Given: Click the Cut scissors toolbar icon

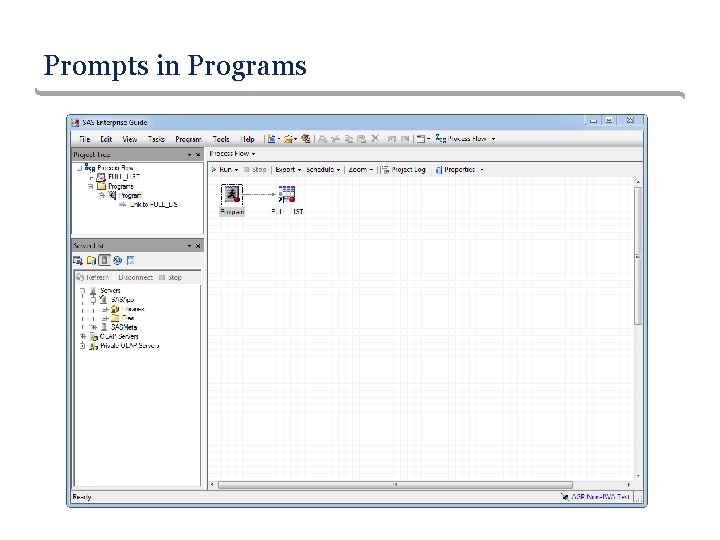Looking at the screenshot, I should coord(336,139).
